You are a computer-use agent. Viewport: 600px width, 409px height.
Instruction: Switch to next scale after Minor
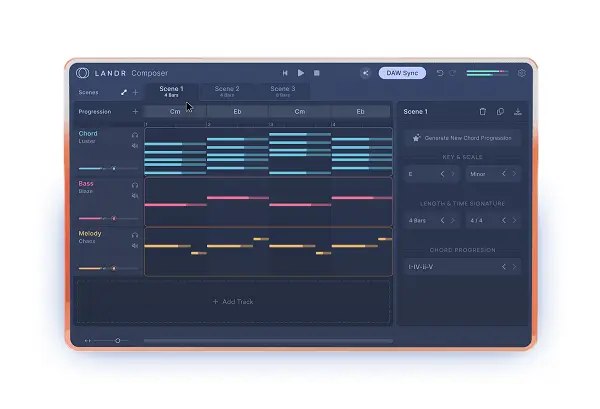pyautogui.click(x=515, y=174)
